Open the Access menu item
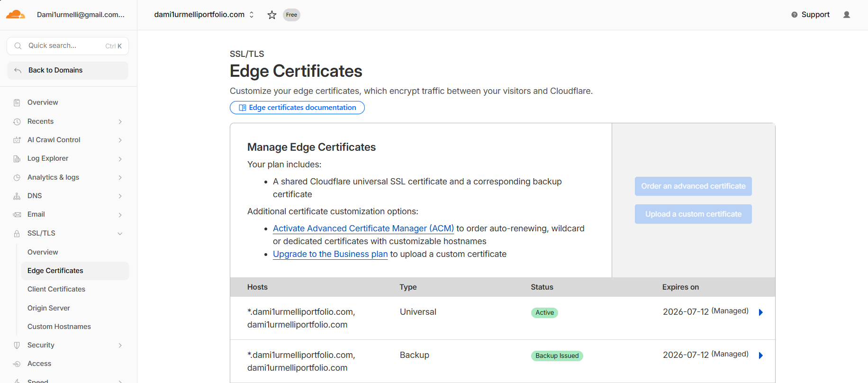Image resolution: width=868 pixels, height=383 pixels. 39,364
